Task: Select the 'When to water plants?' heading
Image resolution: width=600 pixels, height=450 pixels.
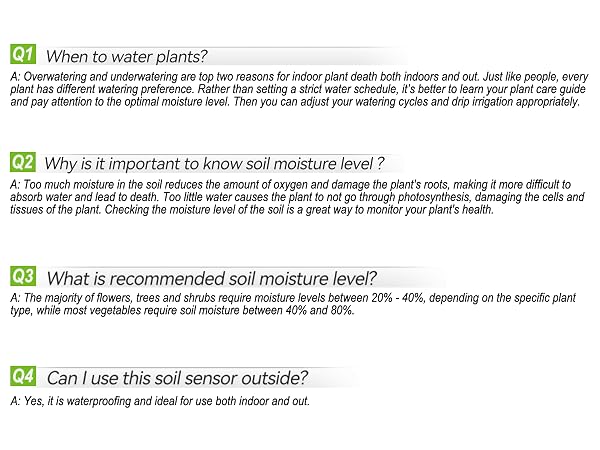Action: click(126, 57)
